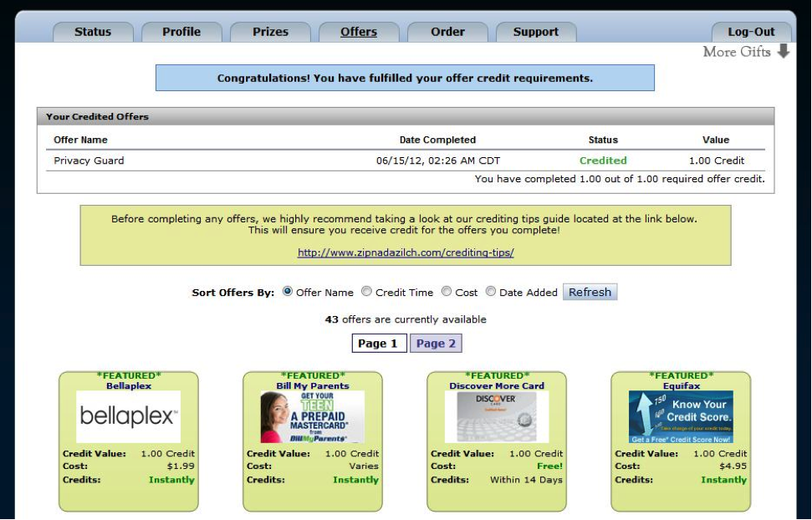
Task: Open the Discover More Card title
Action: pos(497,386)
